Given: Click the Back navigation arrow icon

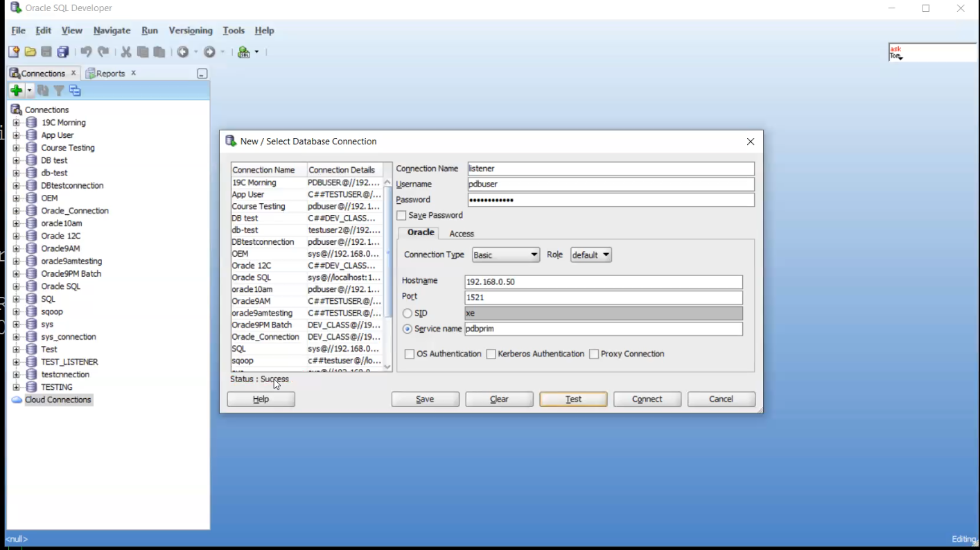Looking at the screenshot, I should pos(183,52).
